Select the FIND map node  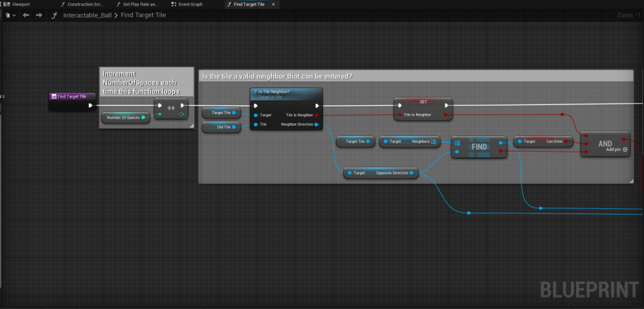pyautogui.click(x=479, y=146)
